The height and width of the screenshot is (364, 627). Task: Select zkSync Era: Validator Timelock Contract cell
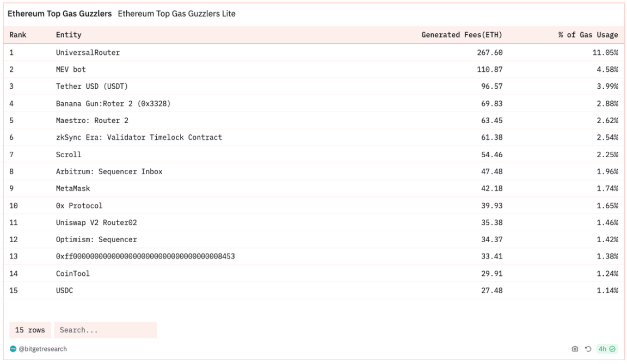coord(139,138)
